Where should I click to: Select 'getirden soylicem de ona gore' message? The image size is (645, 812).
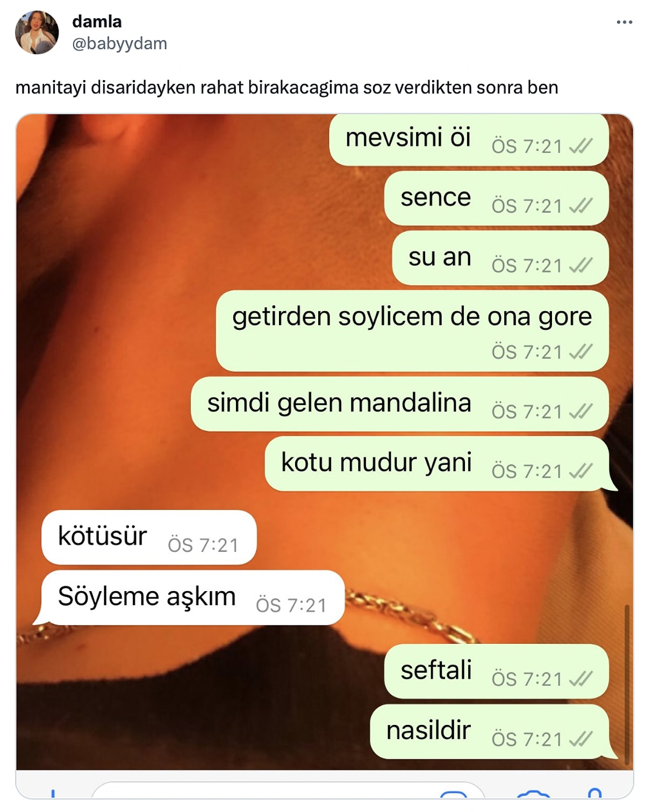pos(412,330)
